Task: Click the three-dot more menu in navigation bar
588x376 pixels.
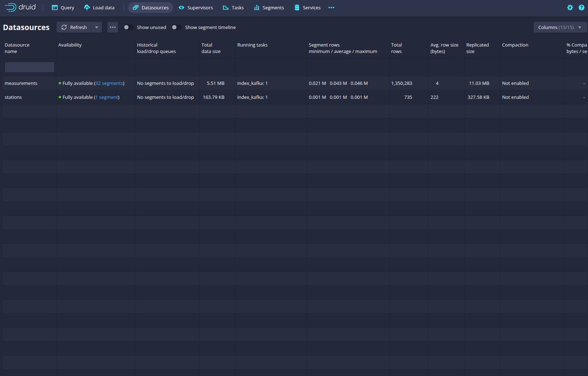Action: coord(331,8)
